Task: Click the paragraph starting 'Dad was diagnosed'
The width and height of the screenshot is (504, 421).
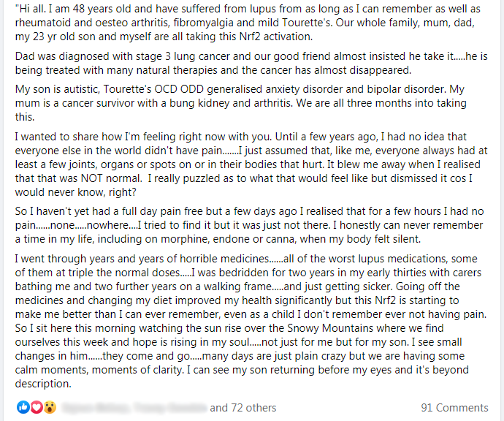Action: pos(251,63)
